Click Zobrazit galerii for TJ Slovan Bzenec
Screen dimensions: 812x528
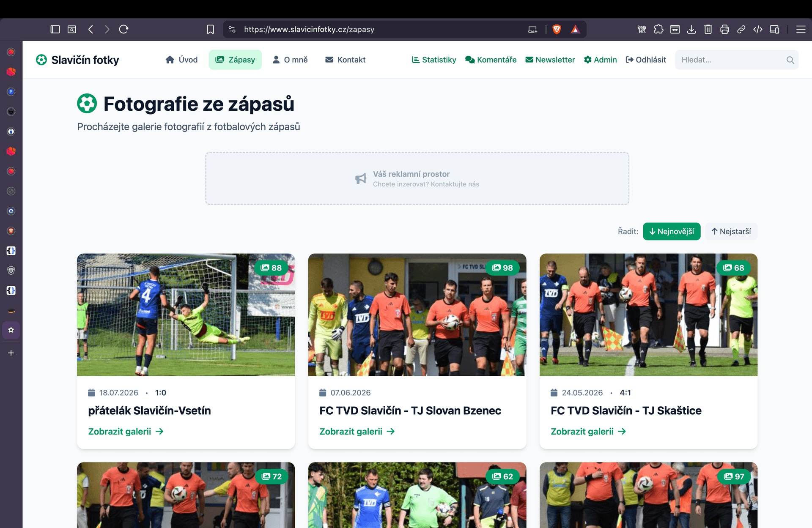click(x=357, y=431)
